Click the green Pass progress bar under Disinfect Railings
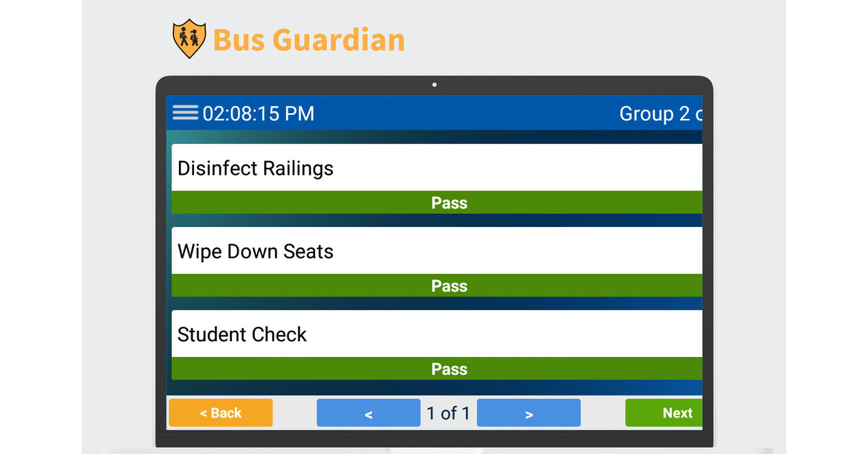868x454 pixels. pyautogui.click(x=449, y=202)
